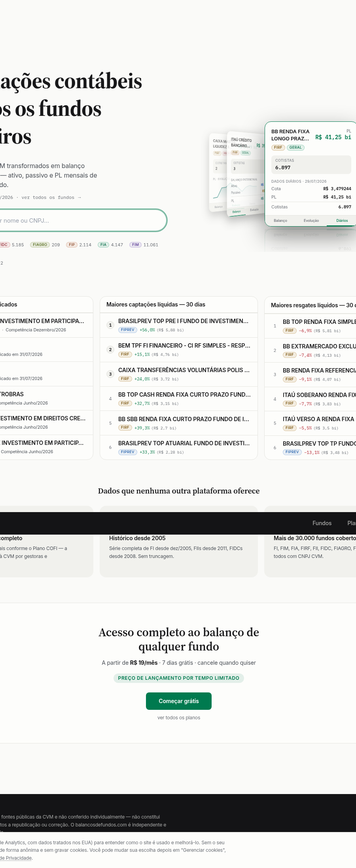Switch to the Evolução tab in fund card
This screenshot has width=356, height=868.
pos(311,221)
